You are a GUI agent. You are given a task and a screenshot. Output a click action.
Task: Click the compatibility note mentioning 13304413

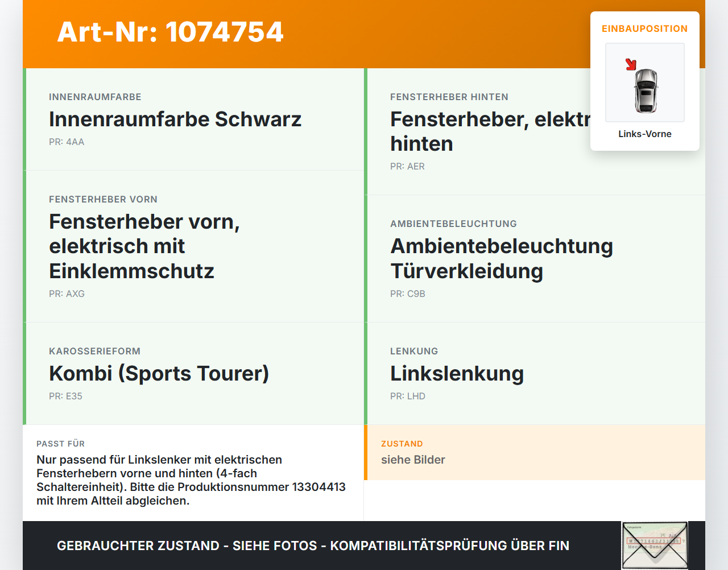(191, 480)
